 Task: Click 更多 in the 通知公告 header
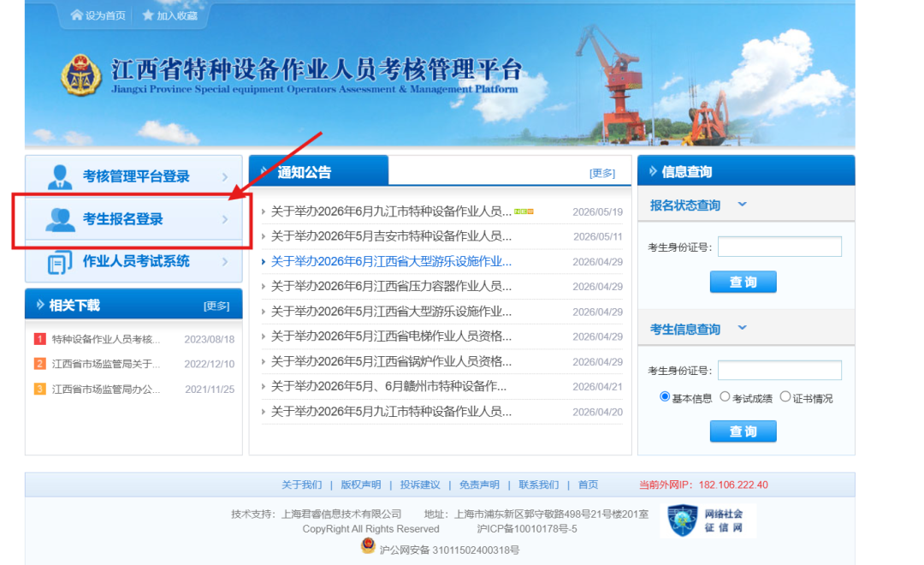coord(602,173)
